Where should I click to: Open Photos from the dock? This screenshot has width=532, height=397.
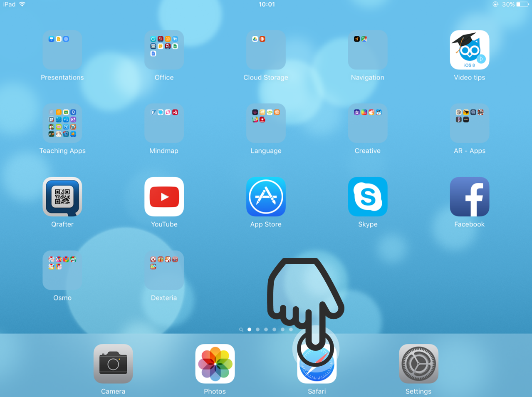coord(215,364)
